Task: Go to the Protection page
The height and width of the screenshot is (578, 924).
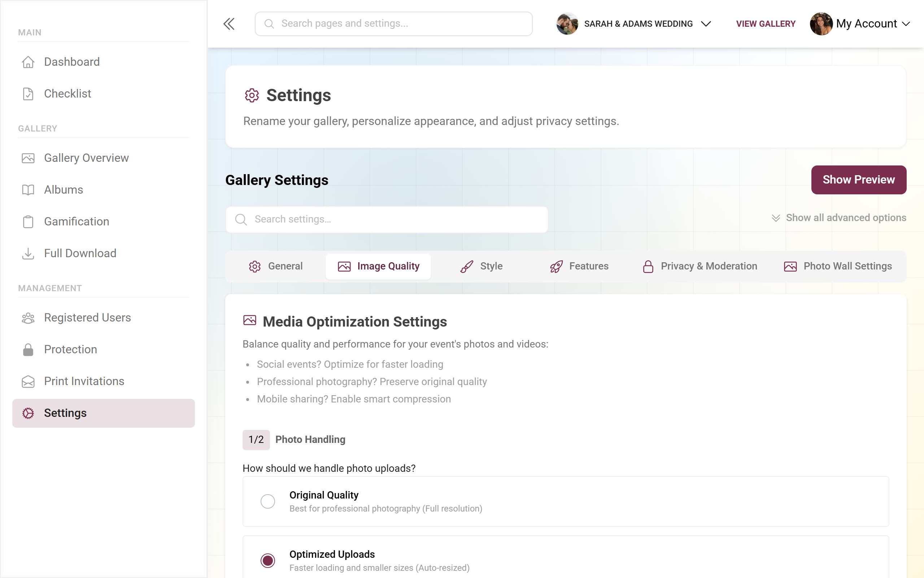Action: (x=104, y=349)
